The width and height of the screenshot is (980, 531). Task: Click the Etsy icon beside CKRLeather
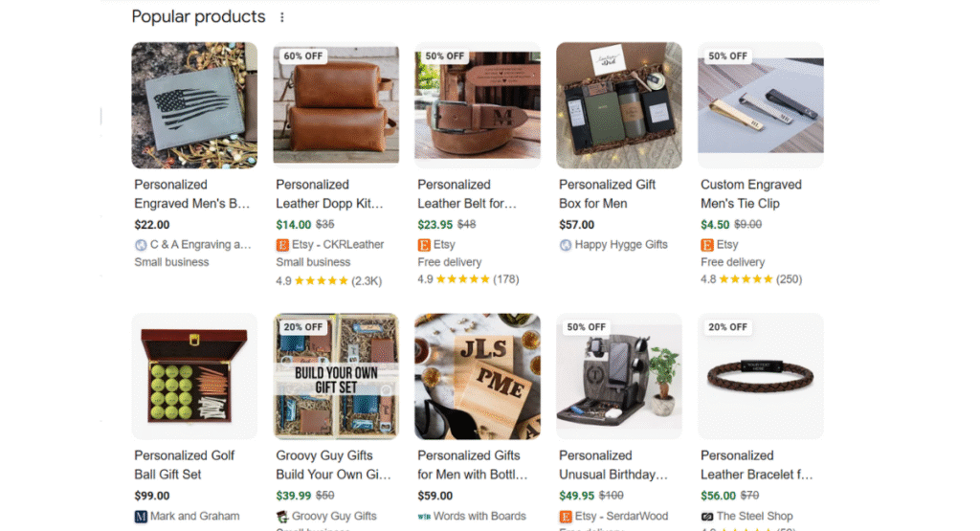click(x=282, y=245)
